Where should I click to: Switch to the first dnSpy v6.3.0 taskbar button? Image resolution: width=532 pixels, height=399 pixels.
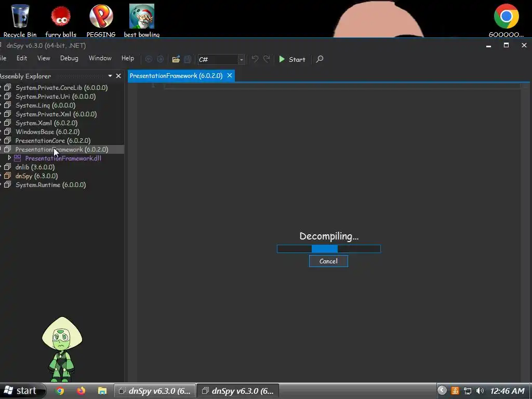coord(154,391)
